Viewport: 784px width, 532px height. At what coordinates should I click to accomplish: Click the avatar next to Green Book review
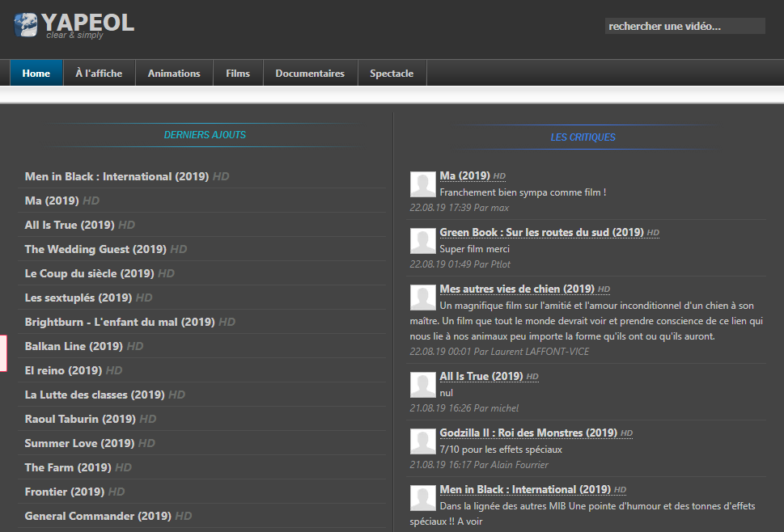423,241
